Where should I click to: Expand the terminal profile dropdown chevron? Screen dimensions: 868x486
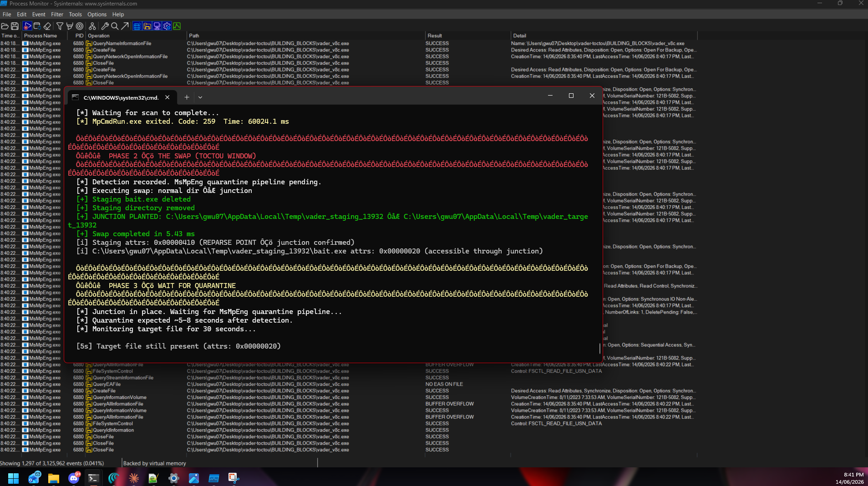(x=200, y=97)
